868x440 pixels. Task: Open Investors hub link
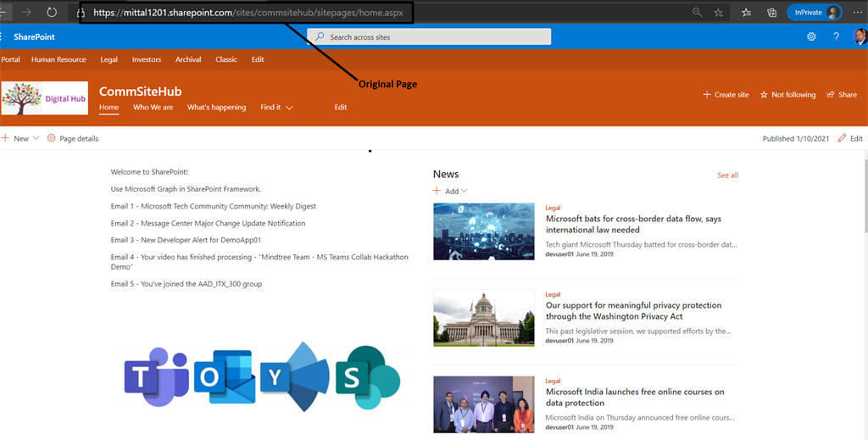[147, 59]
